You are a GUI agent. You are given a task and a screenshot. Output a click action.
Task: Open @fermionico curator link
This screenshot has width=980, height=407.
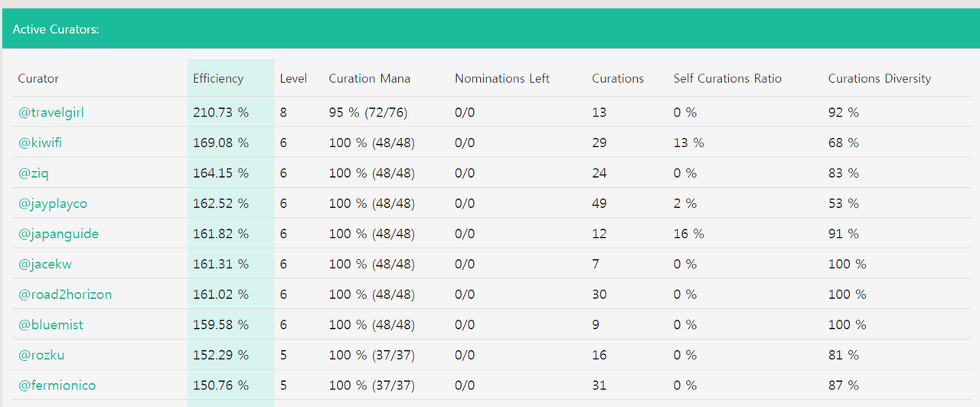click(x=57, y=386)
